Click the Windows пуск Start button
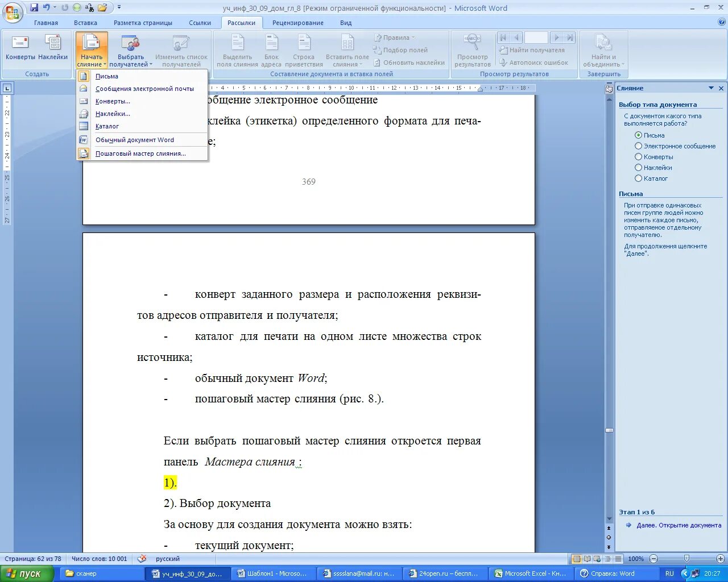 point(27,573)
